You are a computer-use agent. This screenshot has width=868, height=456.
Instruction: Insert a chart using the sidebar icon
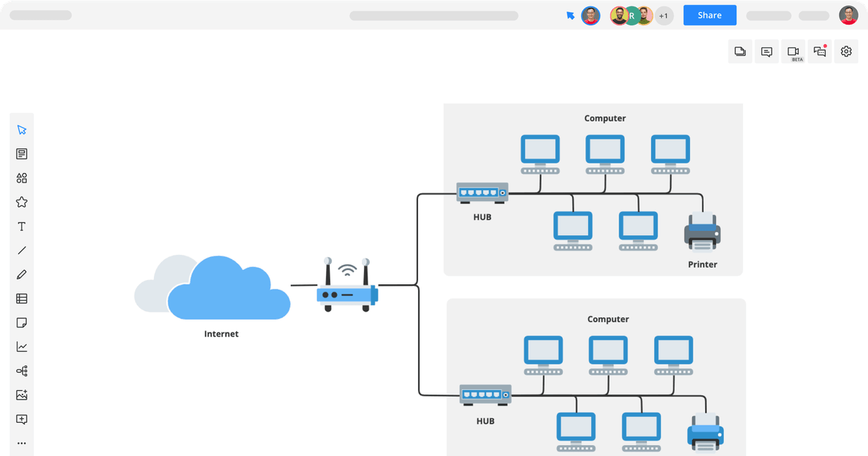(x=22, y=346)
